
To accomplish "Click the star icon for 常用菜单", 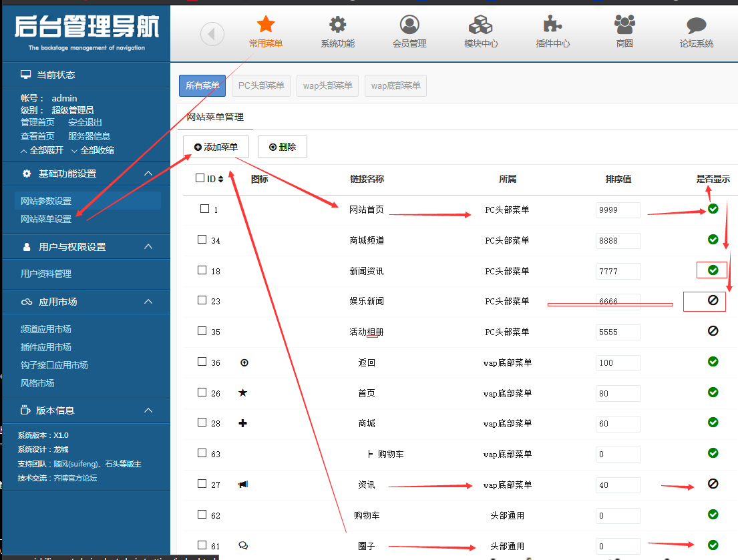I will coord(266,25).
